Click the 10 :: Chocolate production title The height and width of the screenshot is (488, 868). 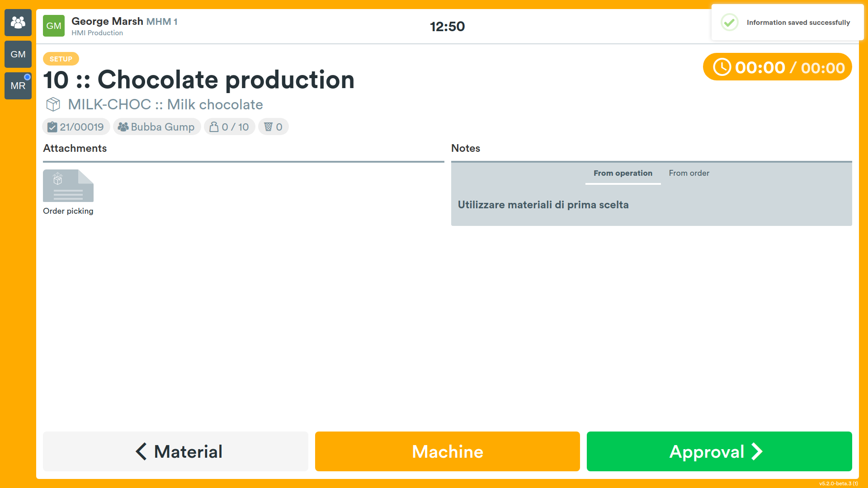point(199,80)
